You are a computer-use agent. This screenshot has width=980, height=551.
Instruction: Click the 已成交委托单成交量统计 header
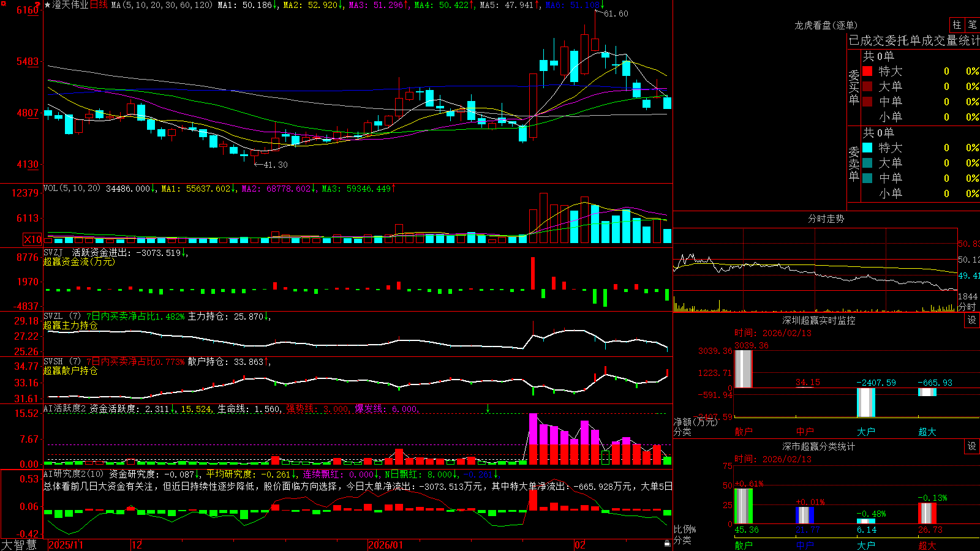[x=914, y=40]
